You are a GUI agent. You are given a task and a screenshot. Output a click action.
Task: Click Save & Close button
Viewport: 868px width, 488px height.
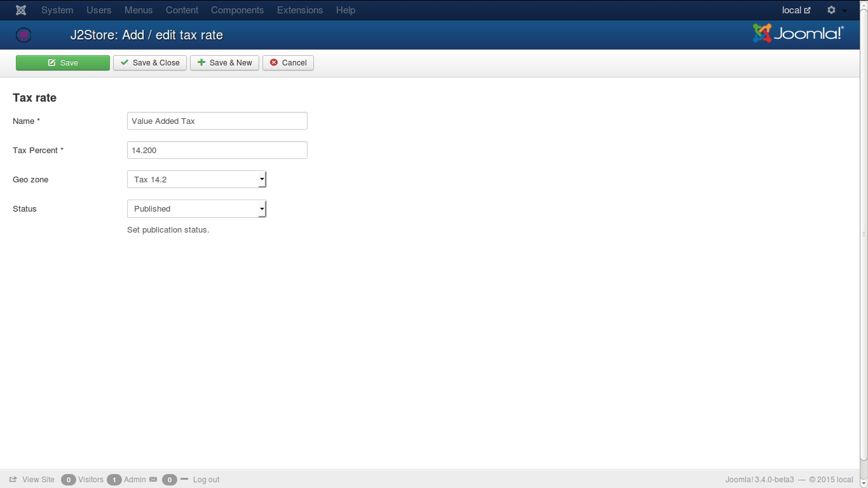[150, 63]
